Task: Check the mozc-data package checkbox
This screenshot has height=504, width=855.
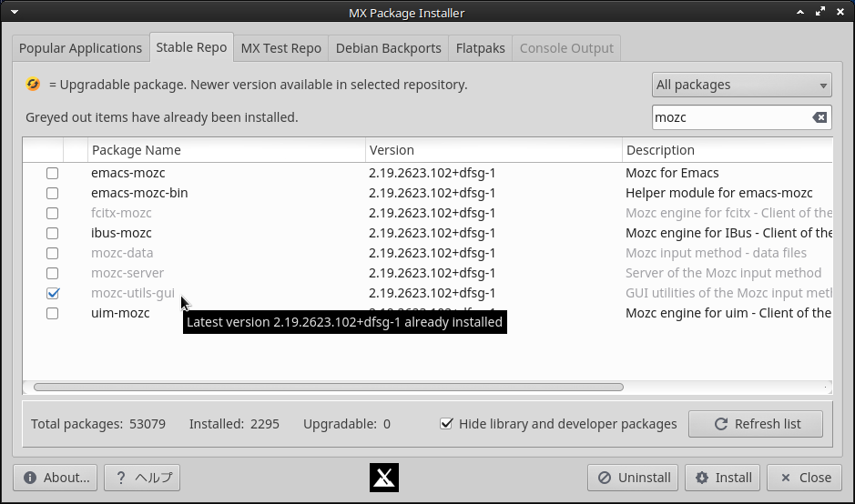Action: coord(52,253)
